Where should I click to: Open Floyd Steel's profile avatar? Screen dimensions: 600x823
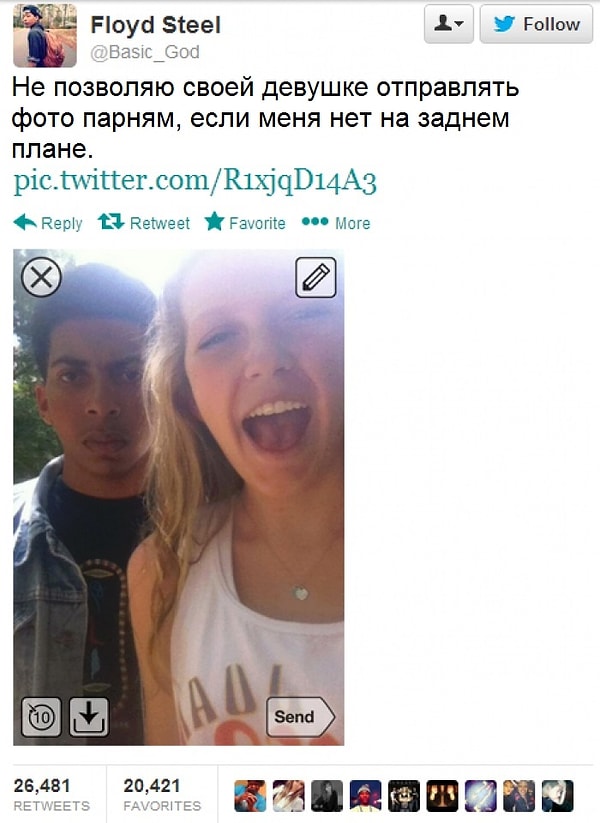click(x=45, y=36)
